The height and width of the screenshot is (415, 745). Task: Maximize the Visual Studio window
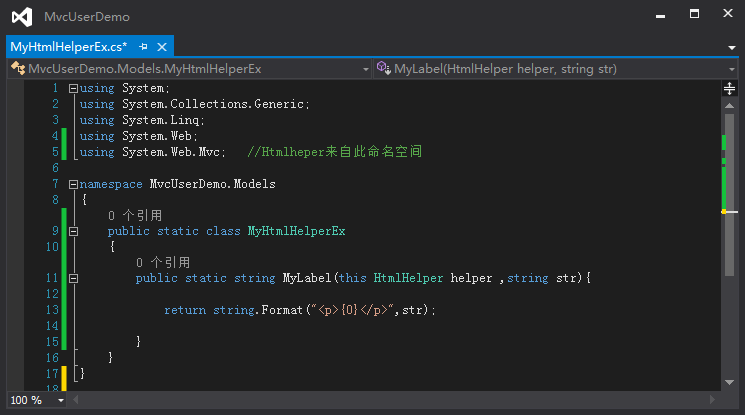694,14
